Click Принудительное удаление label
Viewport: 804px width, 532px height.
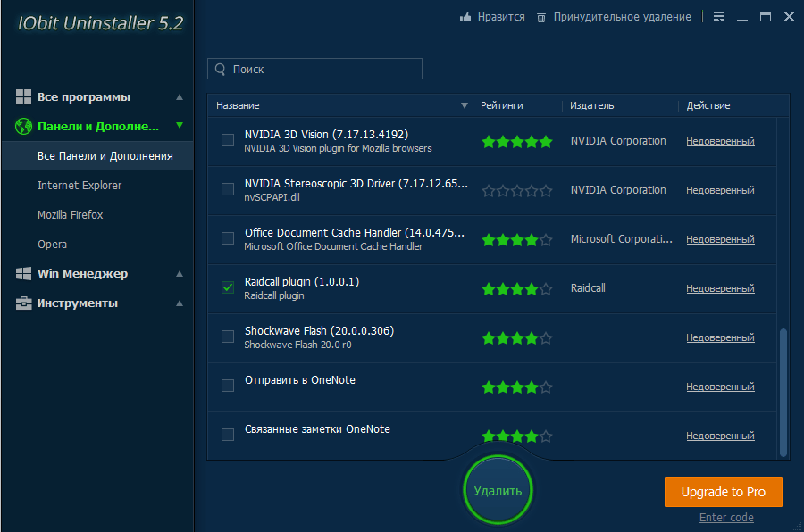coord(623,17)
